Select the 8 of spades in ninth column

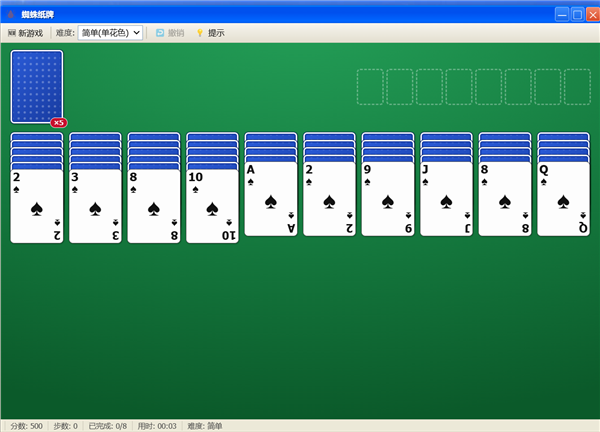point(505,199)
